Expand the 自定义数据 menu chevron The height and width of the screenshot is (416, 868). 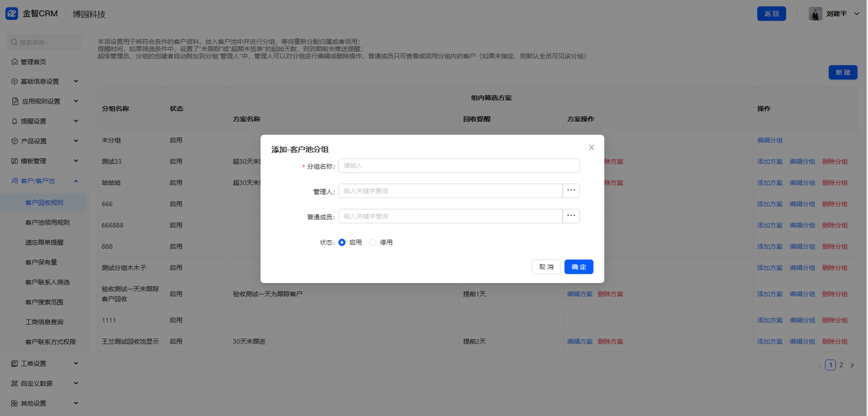point(76,383)
